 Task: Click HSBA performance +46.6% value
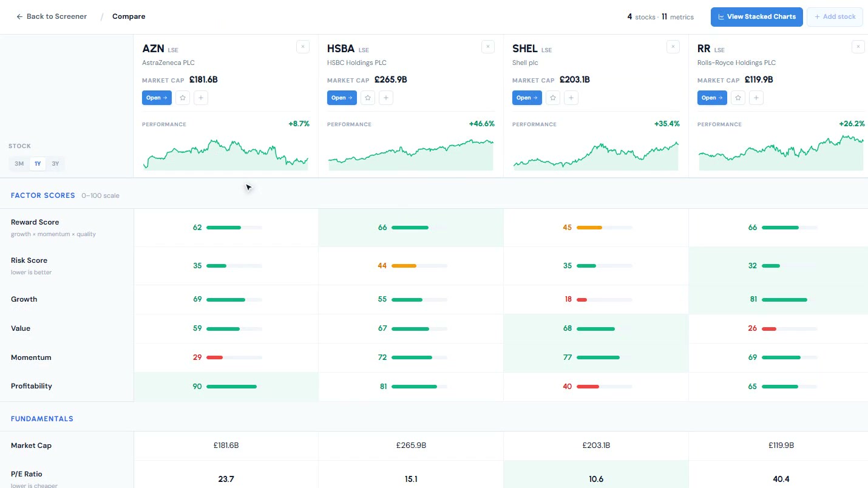481,124
